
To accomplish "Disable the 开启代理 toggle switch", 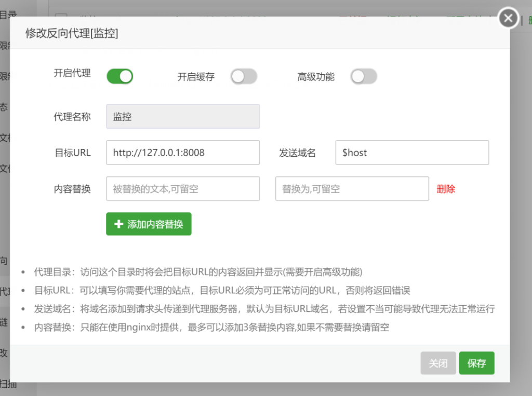I will point(120,77).
